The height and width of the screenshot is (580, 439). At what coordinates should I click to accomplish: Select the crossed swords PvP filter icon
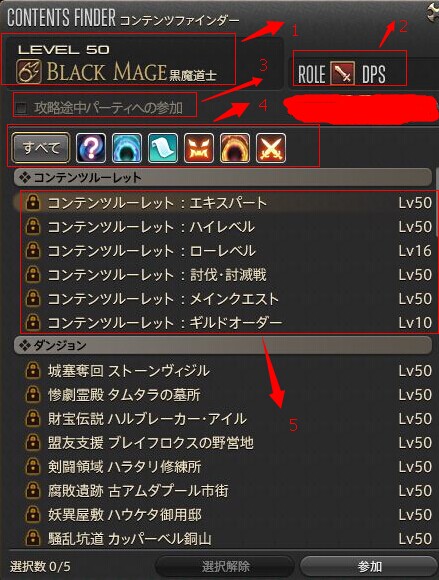pyautogui.click(x=271, y=148)
